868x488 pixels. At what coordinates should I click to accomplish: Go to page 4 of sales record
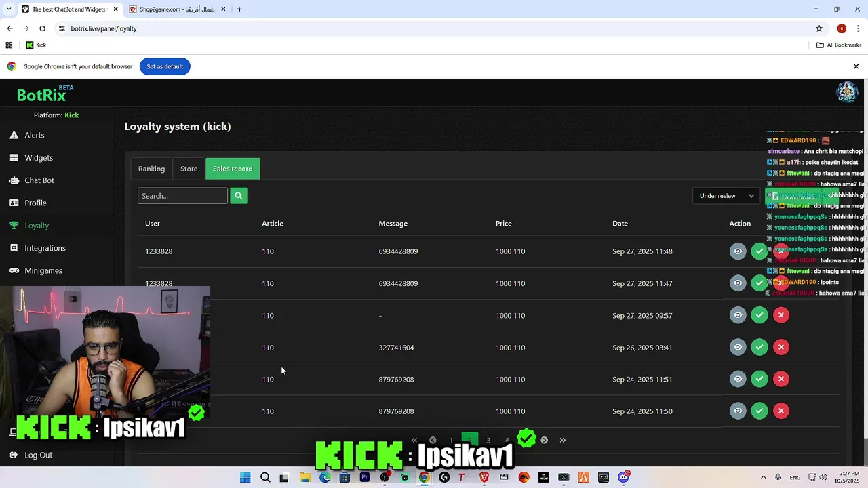tap(507, 440)
